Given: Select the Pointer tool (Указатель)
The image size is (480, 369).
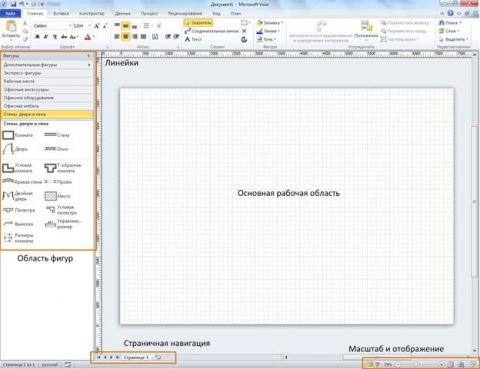Looking at the screenshot, I should [x=198, y=23].
